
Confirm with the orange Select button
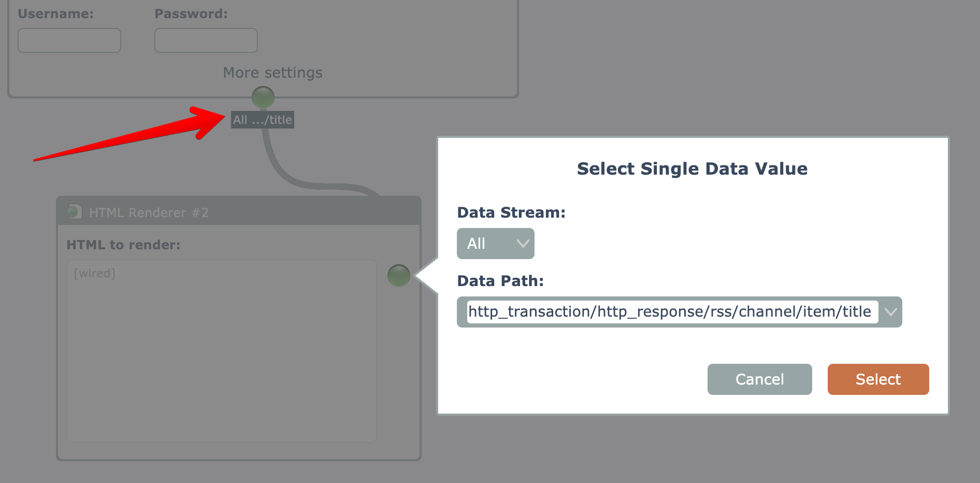click(877, 379)
